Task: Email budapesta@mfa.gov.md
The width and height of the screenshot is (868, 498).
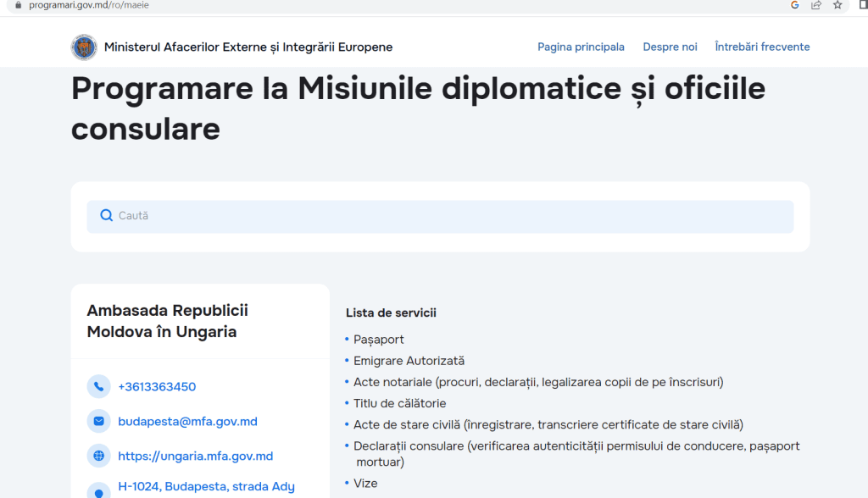Action: pos(187,421)
